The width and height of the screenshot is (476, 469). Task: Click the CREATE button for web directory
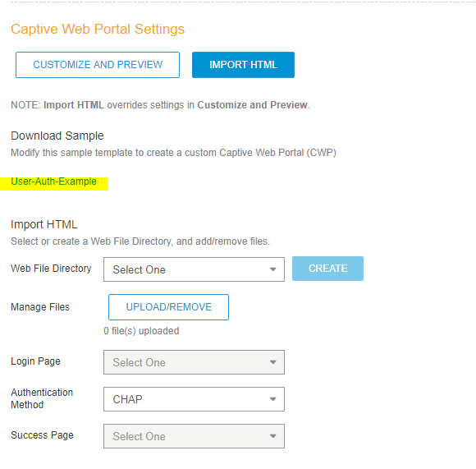click(327, 269)
